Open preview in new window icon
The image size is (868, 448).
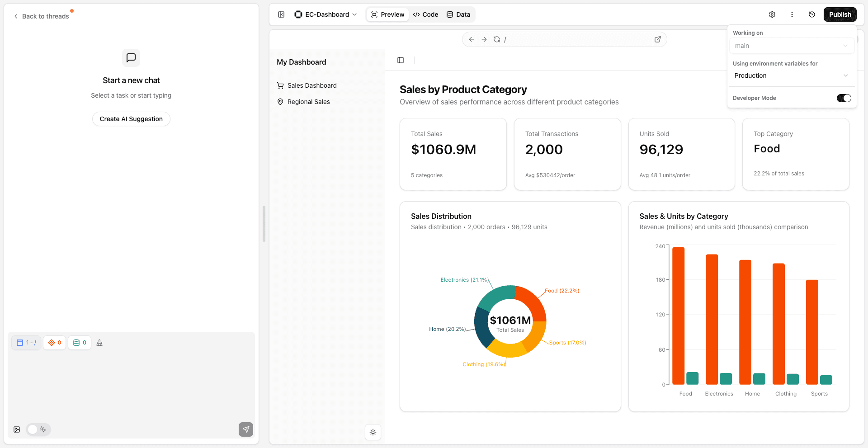pos(658,39)
